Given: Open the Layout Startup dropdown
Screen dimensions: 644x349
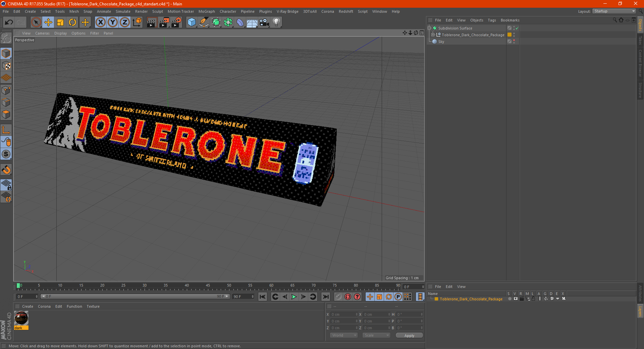Looking at the screenshot, I should [614, 11].
